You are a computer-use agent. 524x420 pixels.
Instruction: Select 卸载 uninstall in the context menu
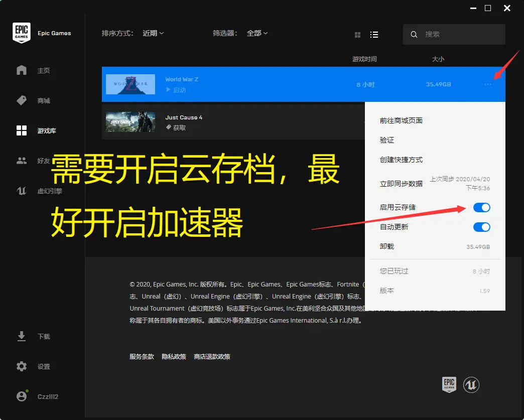point(387,246)
